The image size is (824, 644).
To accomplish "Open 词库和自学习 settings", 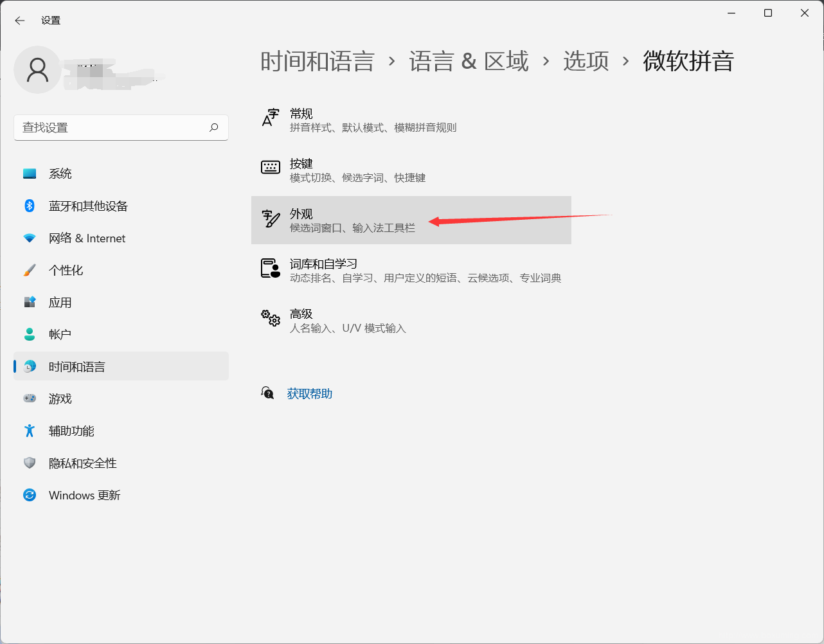I will pos(411,270).
